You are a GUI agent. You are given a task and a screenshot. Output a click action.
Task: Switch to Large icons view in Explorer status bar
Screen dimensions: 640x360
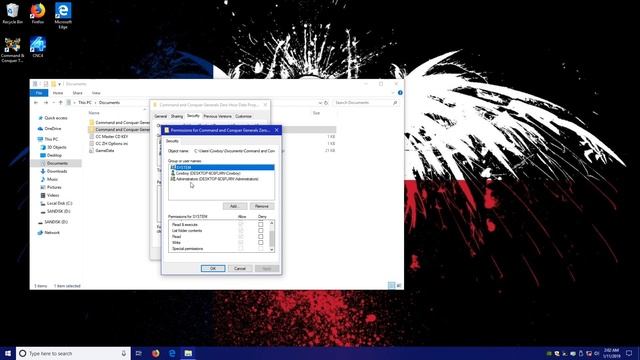point(399,285)
